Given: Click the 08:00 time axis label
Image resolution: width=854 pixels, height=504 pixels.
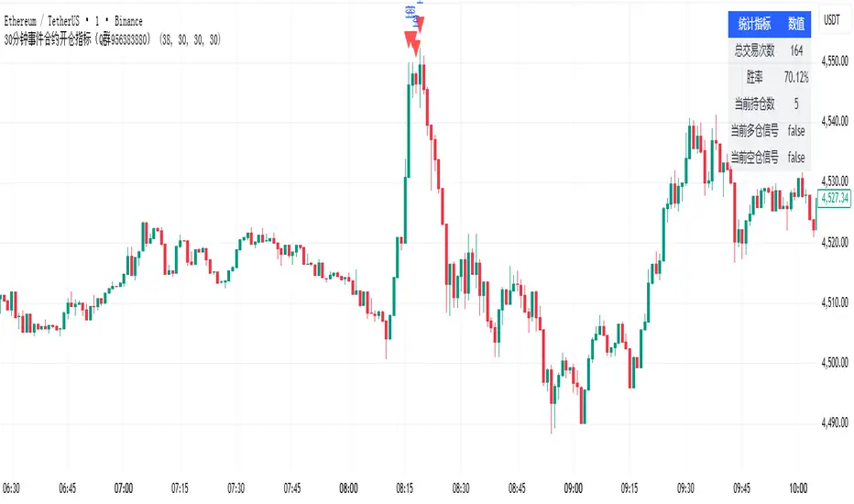Looking at the screenshot, I should [x=348, y=488].
